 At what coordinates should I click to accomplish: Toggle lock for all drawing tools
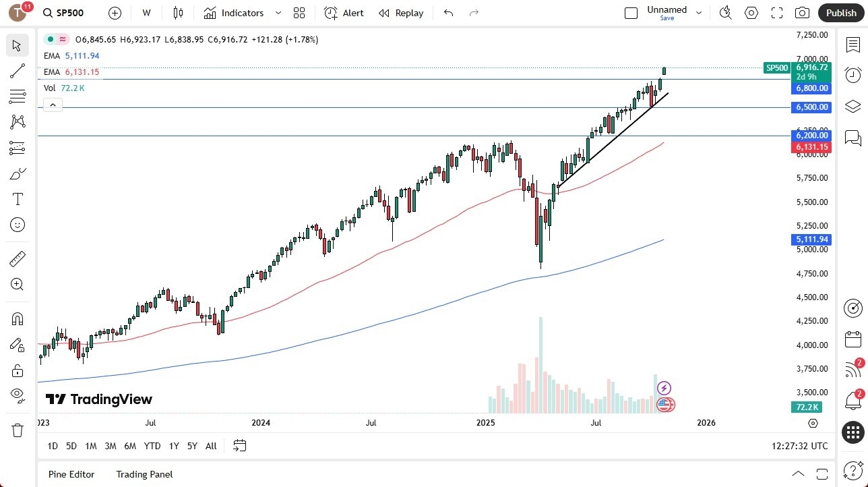[17, 370]
